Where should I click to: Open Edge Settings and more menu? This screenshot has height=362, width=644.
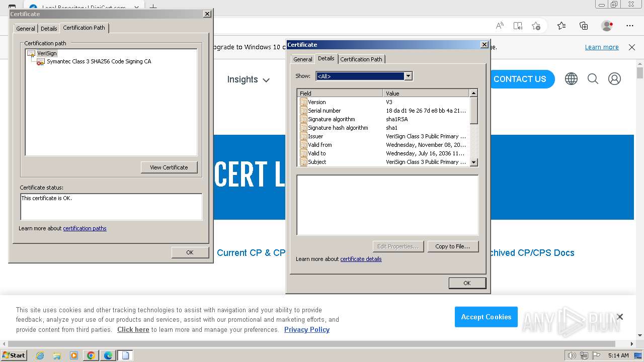coord(630,26)
